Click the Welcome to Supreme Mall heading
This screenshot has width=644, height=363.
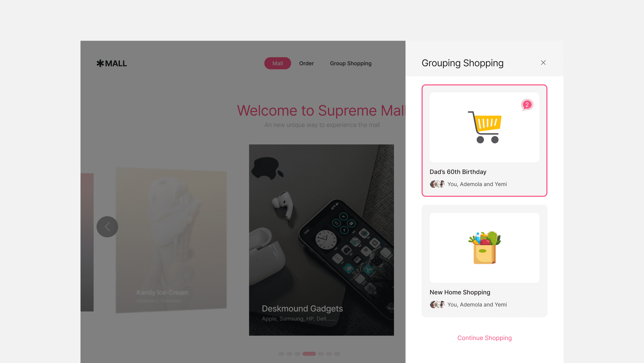321,110
